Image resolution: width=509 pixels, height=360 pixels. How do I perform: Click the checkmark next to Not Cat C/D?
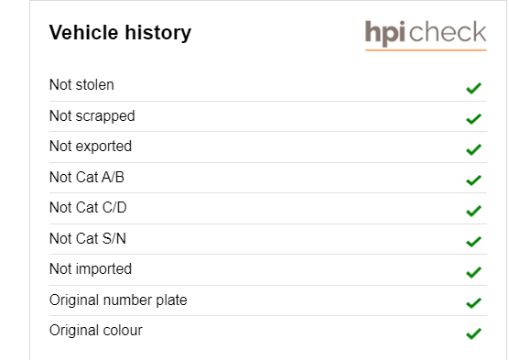[x=473, y=211]
